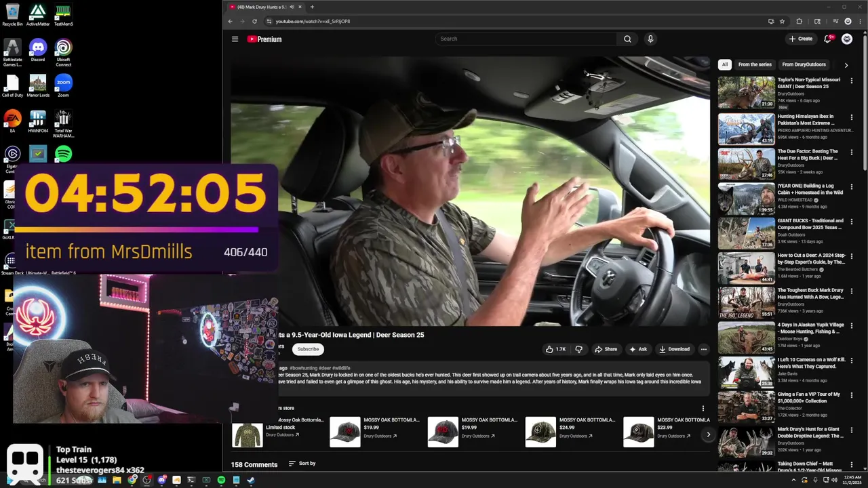
Task: Open Total War WARHAMMER desktop shortcut
Action: pos(63,124)
